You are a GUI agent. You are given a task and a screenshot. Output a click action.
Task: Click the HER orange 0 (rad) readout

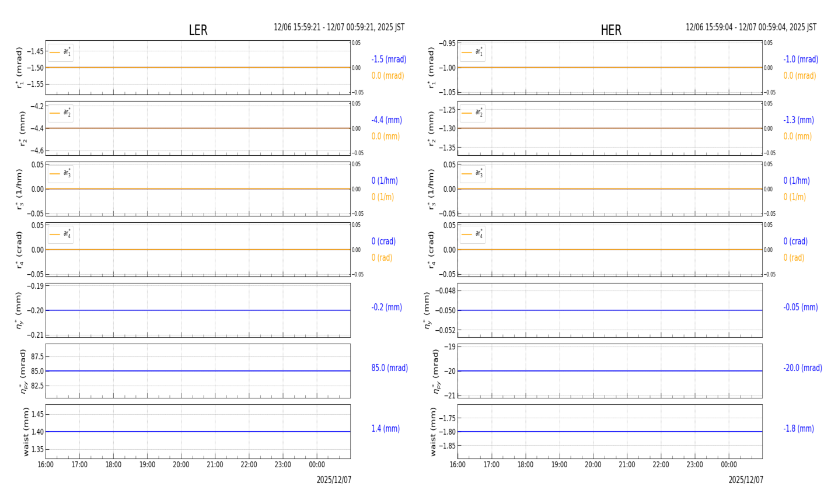tap(794, 258)
